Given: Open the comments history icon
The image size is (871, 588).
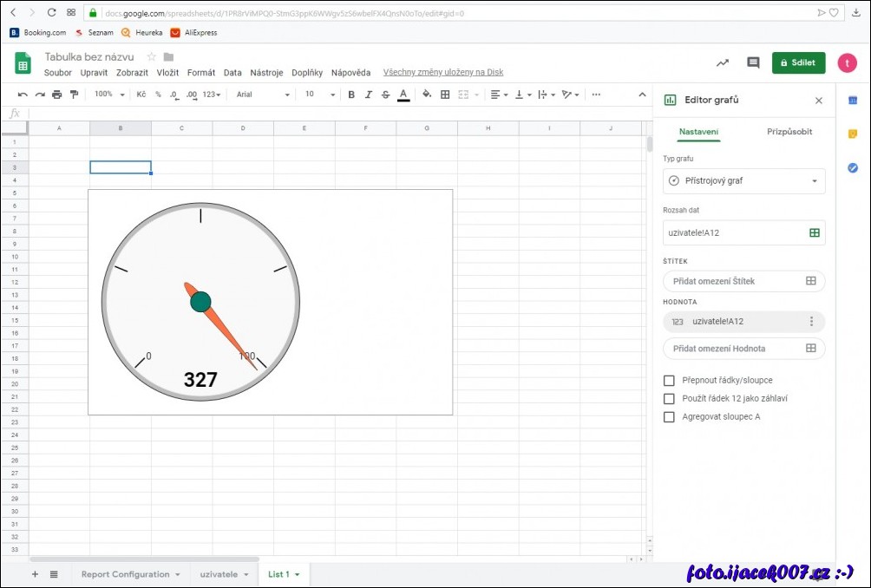Looking at the screenshot, I should (753, 63).
